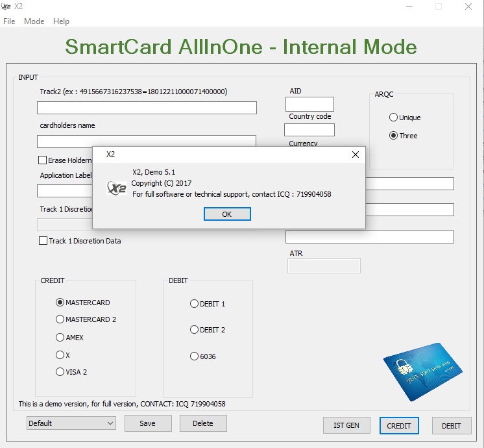
Task: Open the Default profile dropdown
Action: click(x=71, y=423)
